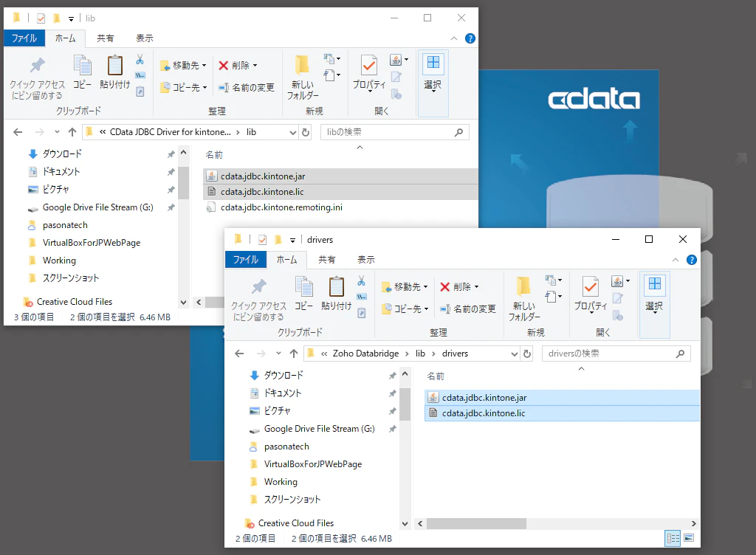This screenshot has width=756, height=555.
Task: Select cdata.jdbc.kintone.lic in lib window
Action: tap(340, 192)
